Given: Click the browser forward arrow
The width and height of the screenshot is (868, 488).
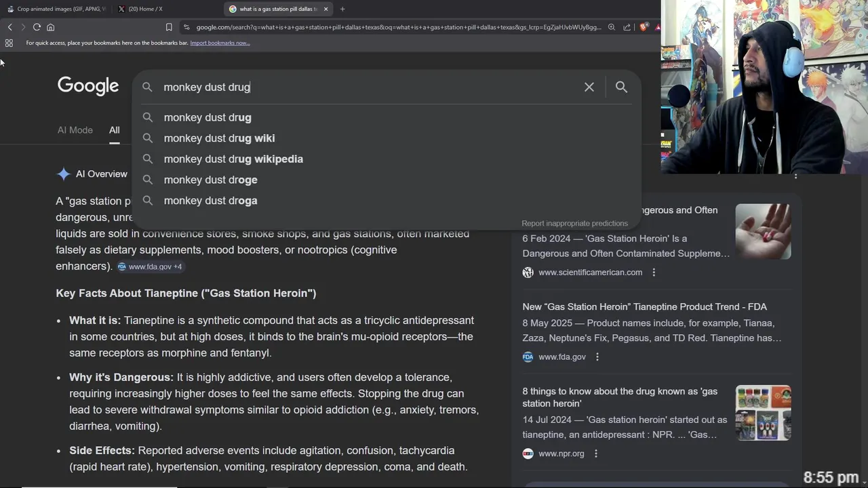Looking at the screenshot, I should pos(23,27).
